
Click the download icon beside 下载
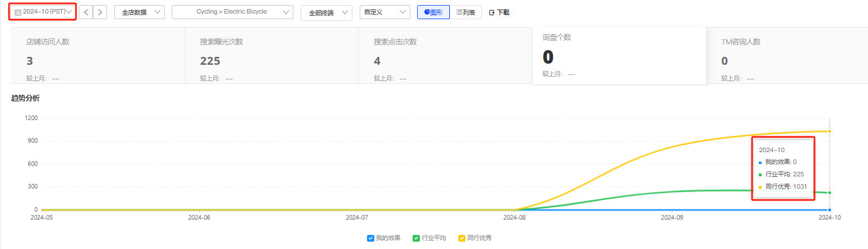[491, 12]
